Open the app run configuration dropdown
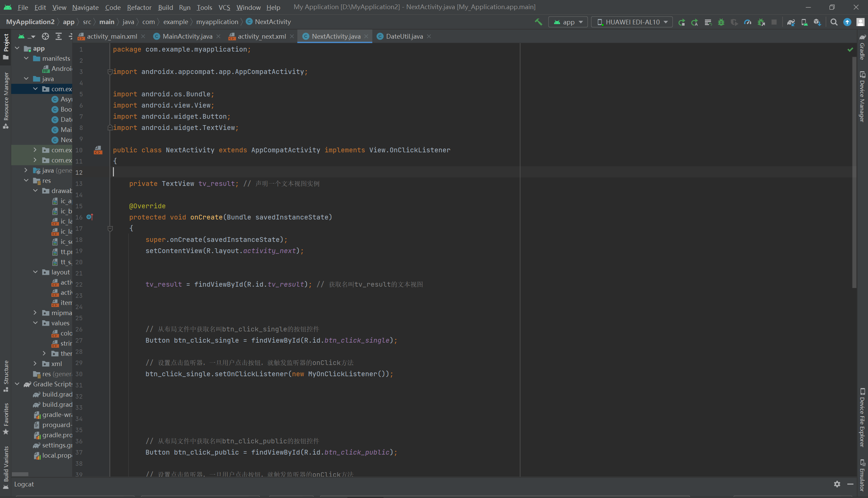 tap(568, 22)
